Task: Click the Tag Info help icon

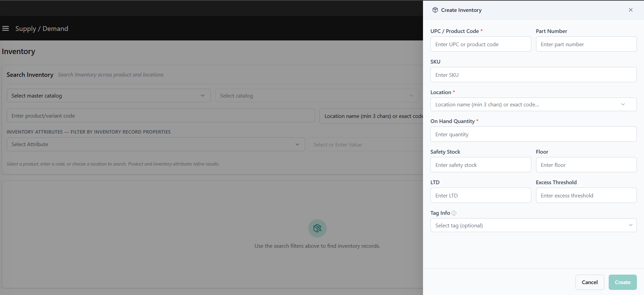Action: pyautogui.click(x=454, y=213)
